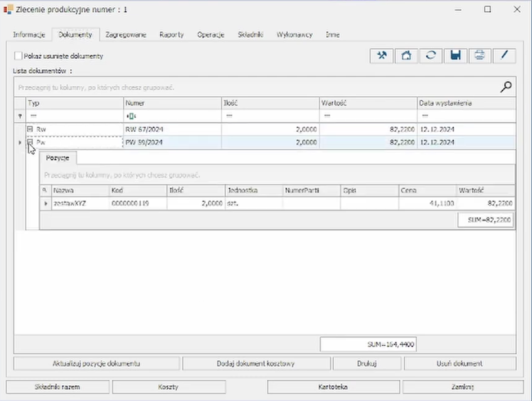Screen dimensions: 532x401
Task: Click the hammer and wrench tools icon
Action: (x=382, y=55)
